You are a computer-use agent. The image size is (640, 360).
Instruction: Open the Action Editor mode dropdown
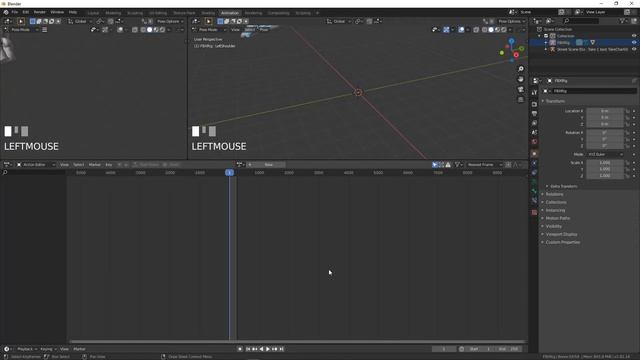tap(36, 165)
